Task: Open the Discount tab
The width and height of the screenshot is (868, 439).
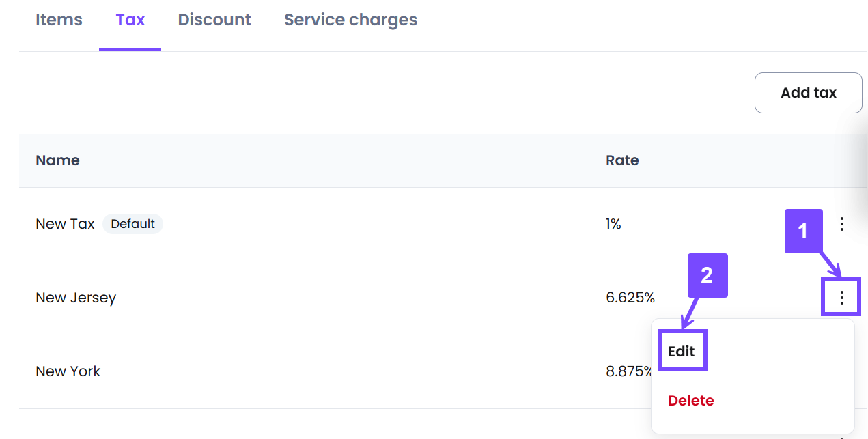Action: point(214,20)
